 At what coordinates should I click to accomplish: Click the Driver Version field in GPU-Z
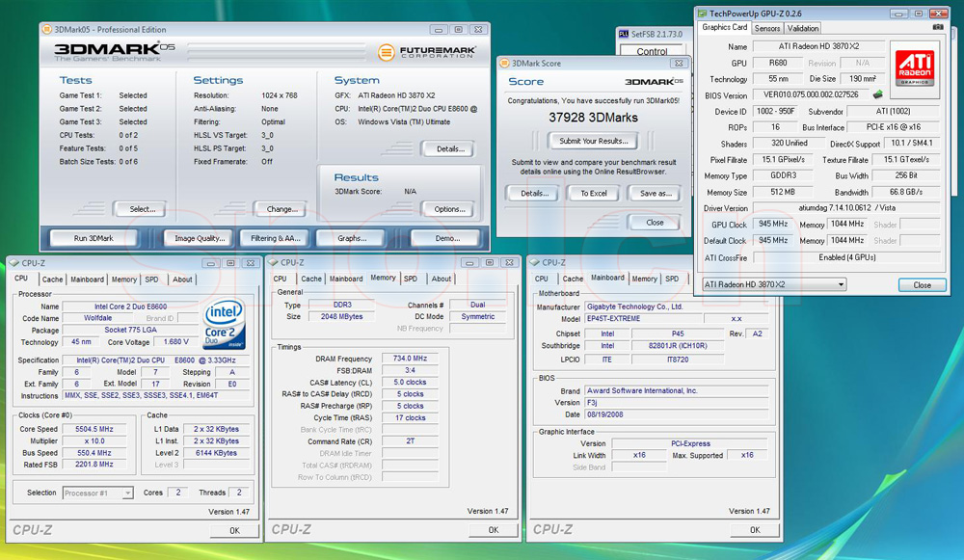point(846,208)
